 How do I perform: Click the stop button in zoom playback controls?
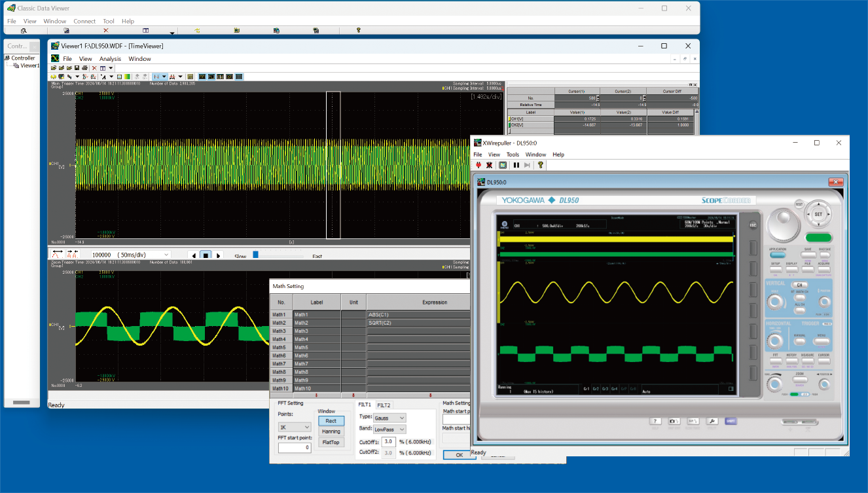tap(205, 255)
